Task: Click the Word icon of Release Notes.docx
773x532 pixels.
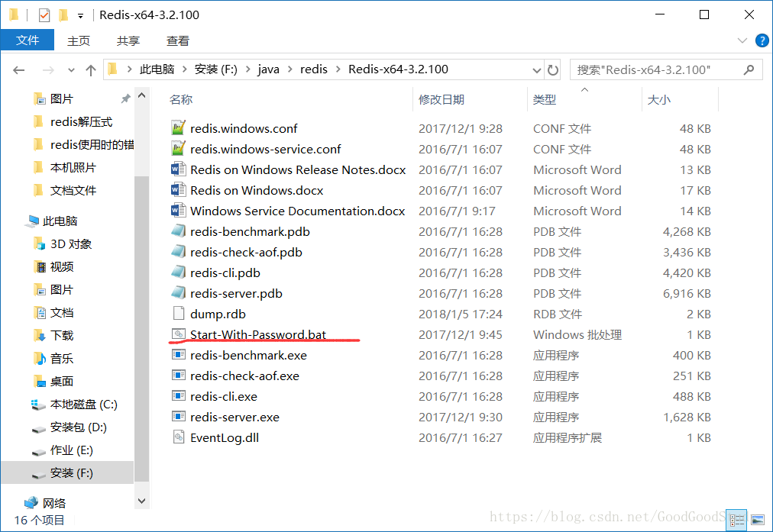Action: (178, 169)
